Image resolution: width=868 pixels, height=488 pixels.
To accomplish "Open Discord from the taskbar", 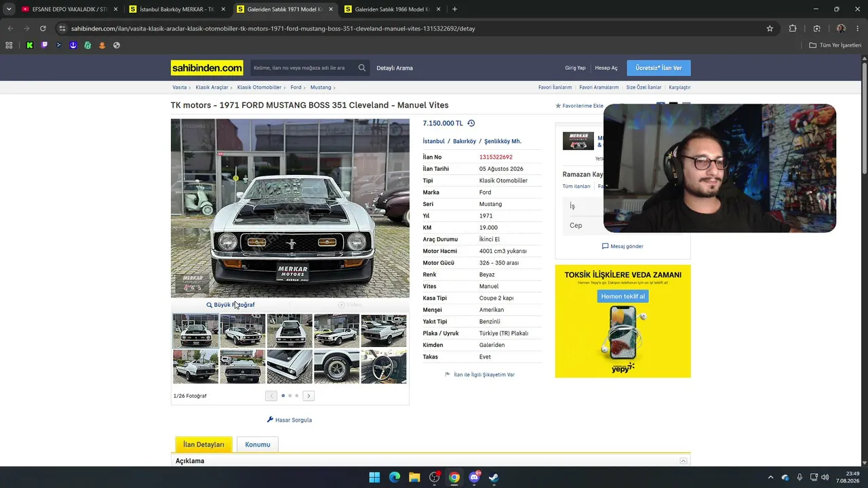I will click(x=474, y=477).
